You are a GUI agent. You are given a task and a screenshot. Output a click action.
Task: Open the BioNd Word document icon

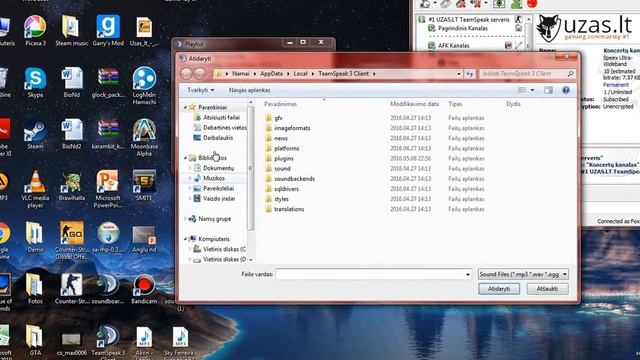point(71,82)
